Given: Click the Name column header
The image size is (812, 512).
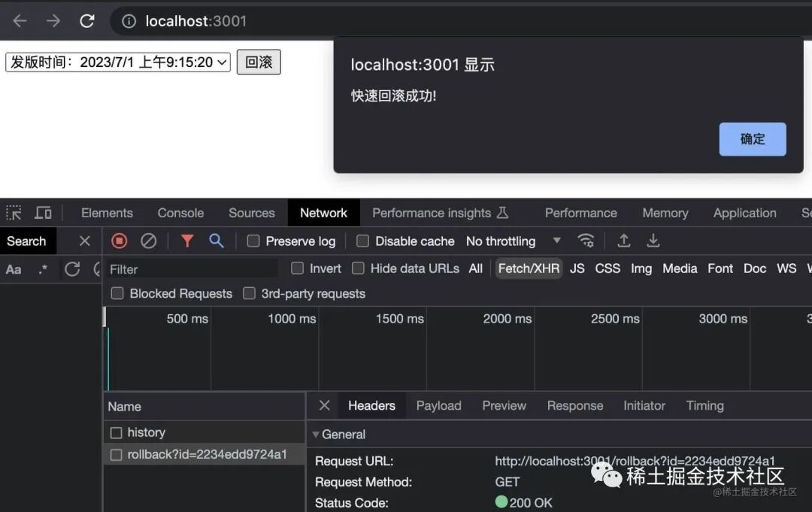Looking at the screenshot, I should 204,407.
